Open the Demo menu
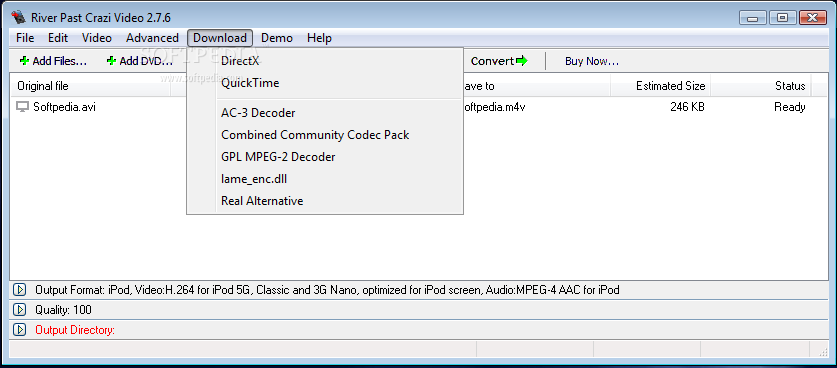The width and height of the screenshot is (837, 368). 277,38
